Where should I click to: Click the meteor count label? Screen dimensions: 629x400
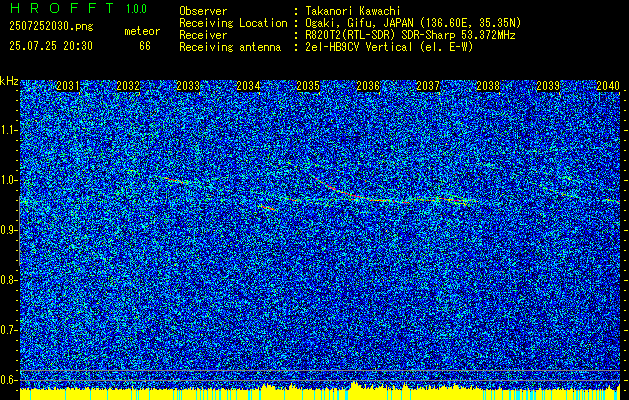tap(142, 31)
